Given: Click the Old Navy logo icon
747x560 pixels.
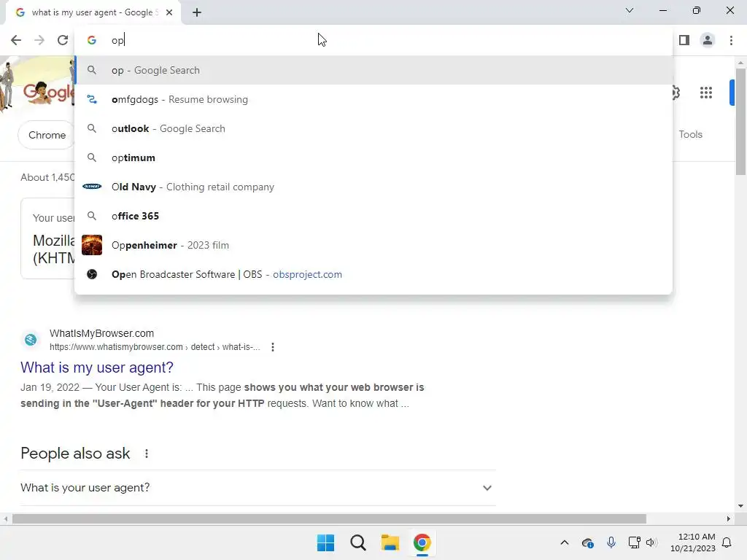Looking at the screenshot, I should click(92, 186).
